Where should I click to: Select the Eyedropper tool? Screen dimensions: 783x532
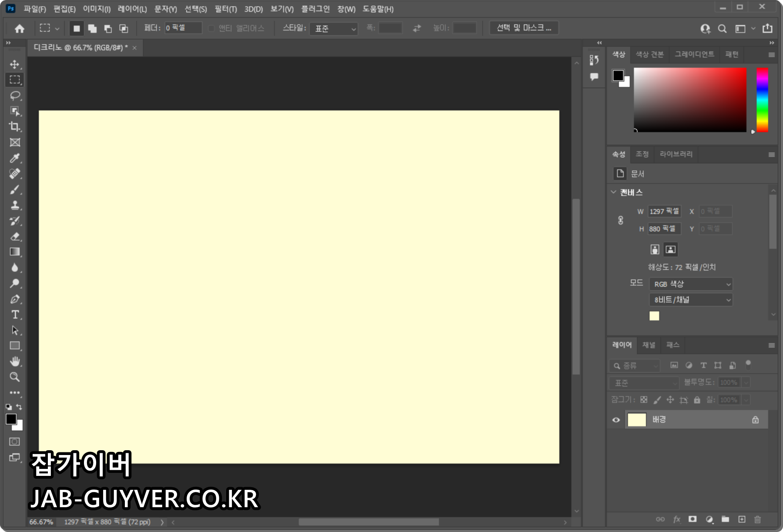tap(15, 158)
